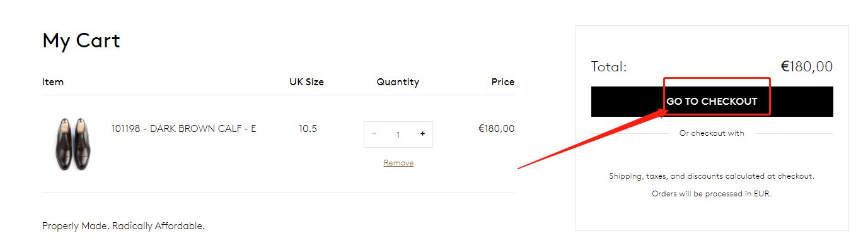Click the UK Size column header
The image size is (868, 250).
click(x=306, y=82)
